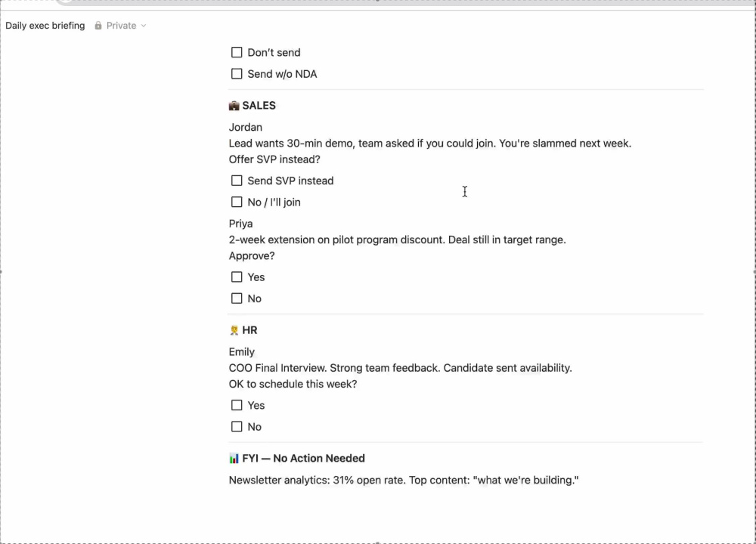This screenshot has height=544, width=756.
Task: Check the Don't send checkbox
Action: 237,52
